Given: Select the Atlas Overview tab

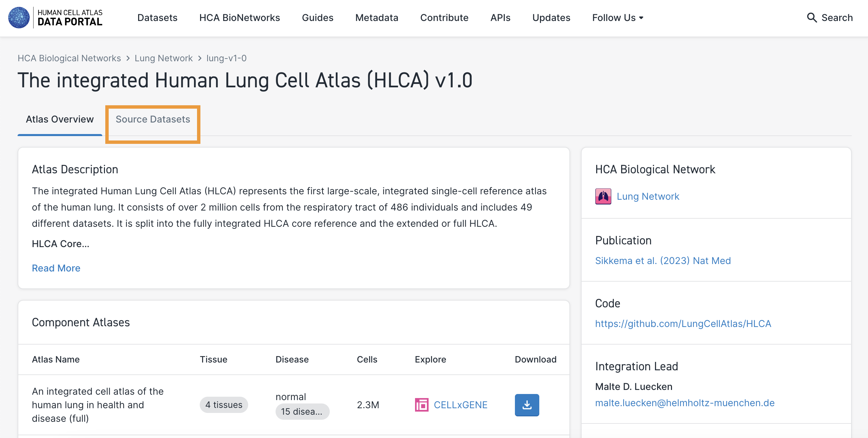Looking at the screenshot, I should coord(60,119).
